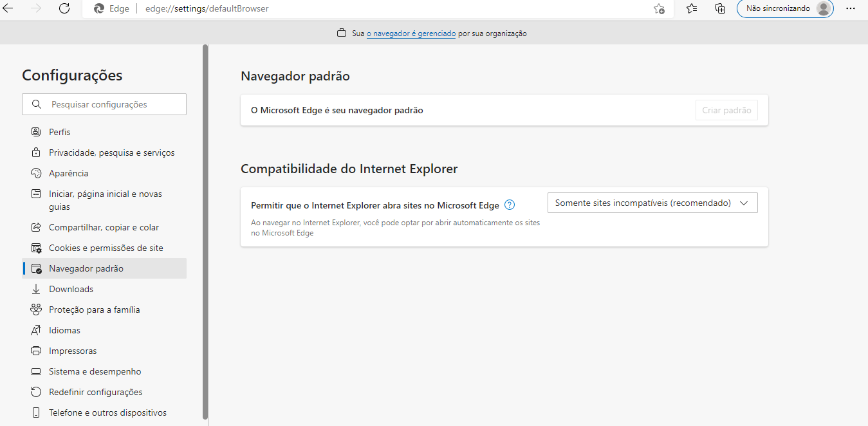Click 'O Microsoft Edge é seu navegador padrão' text
Image resolution: width=868 pixels, height=426 pixels.
pyautogui.click(x=337, y=110)
